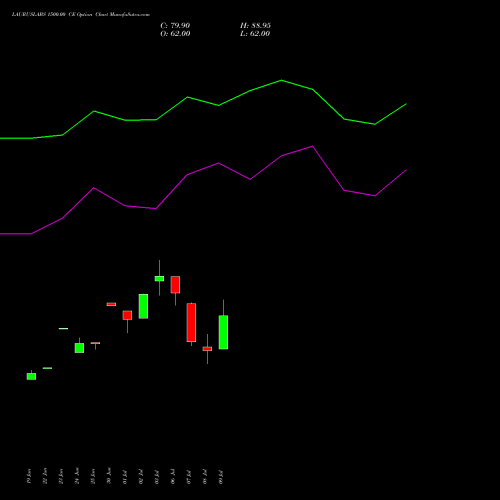Image resolution: width=500 pixels, height=500 pixels.
Task: Select the 19 Jun date axis label
Action: pos(29,476)
